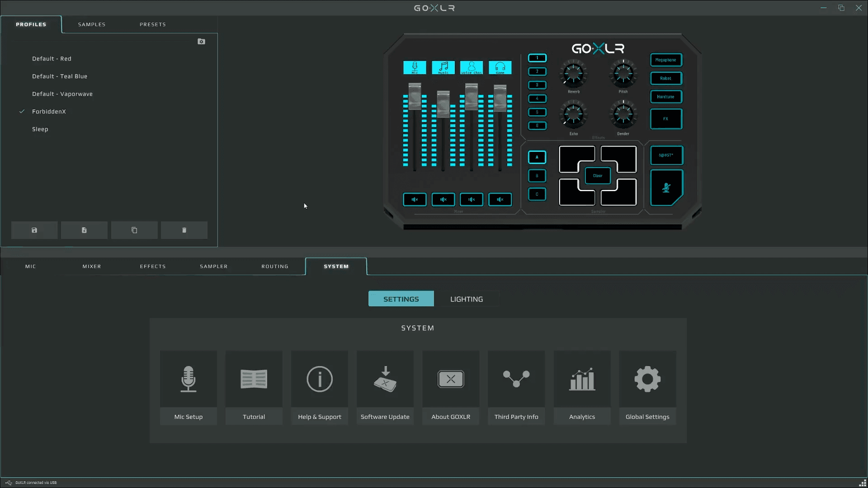Open the Software Update tile

click(x=385, y=388)
